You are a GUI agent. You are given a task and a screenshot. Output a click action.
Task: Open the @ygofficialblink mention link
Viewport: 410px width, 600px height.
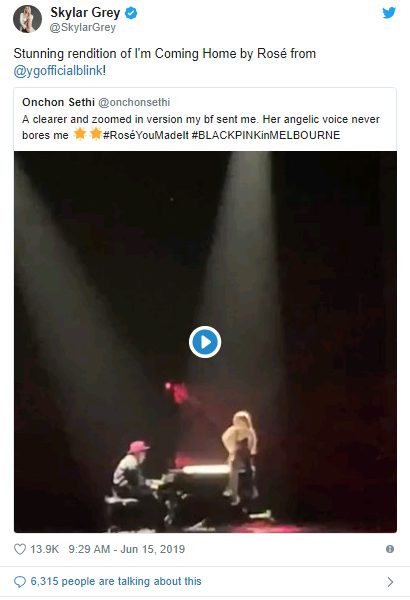coord(58,70)
